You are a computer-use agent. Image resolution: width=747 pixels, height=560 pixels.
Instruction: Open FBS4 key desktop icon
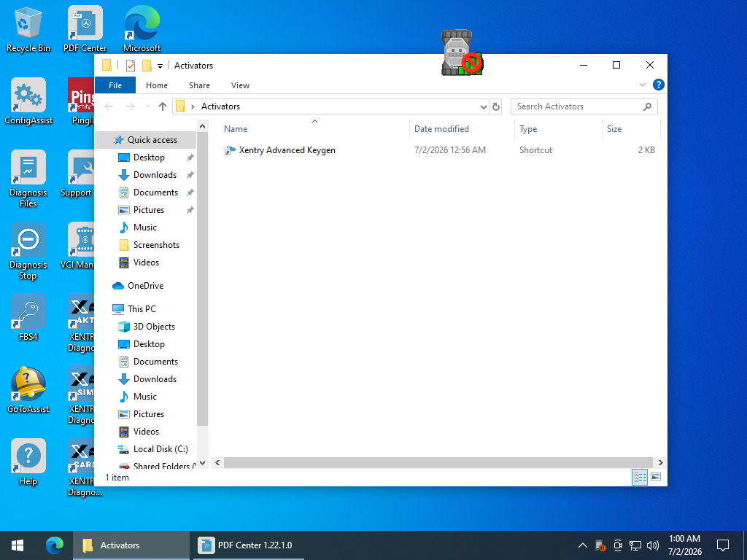coord(28,318)
